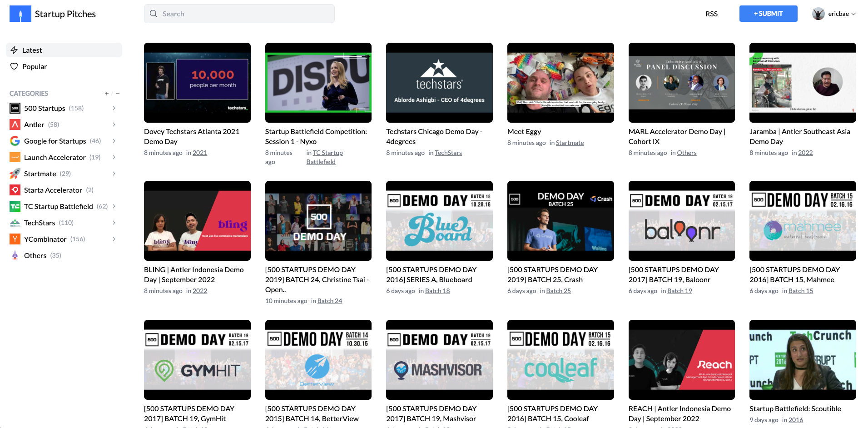The height and width of the screenshot is (428, 868).
Task: Click the lightning bolt Latest icon
Action: pyautogui.click(x=14, y=50)
